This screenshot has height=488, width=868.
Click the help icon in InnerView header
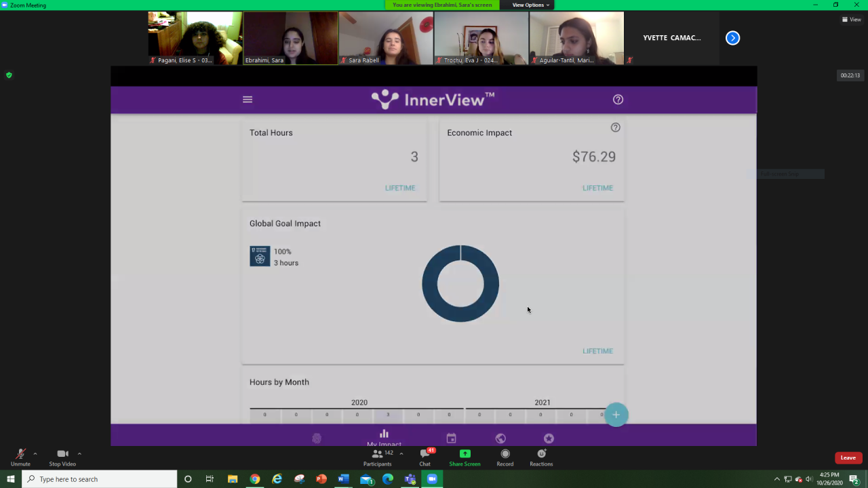pos(618,100)
